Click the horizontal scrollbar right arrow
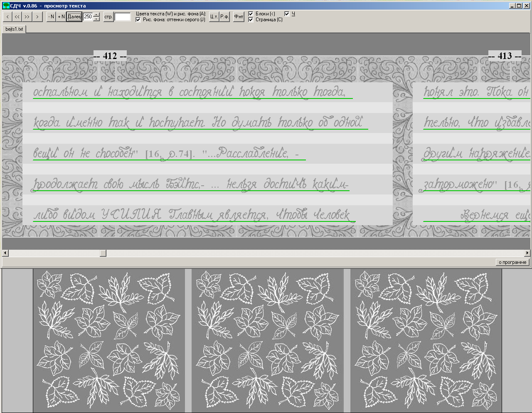The width and height of the screenshot is (532, 413). pyautogui.click(x=528, y=253)
